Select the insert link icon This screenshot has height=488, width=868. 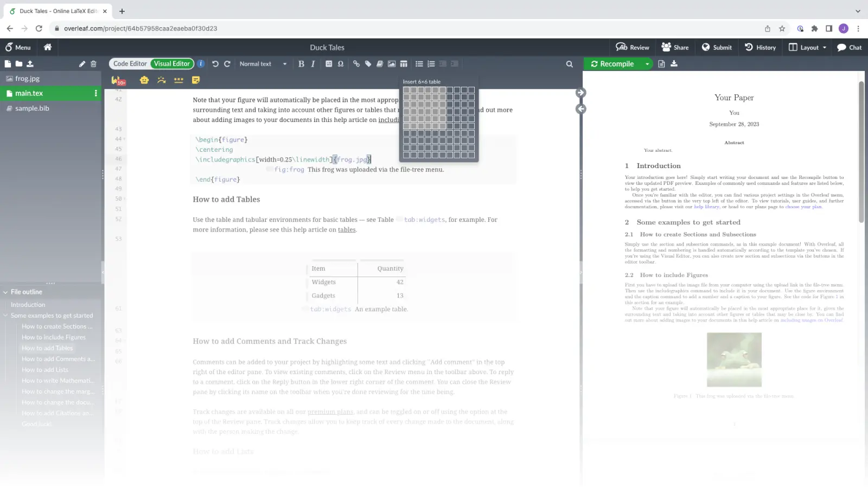(x=356, y=63)
